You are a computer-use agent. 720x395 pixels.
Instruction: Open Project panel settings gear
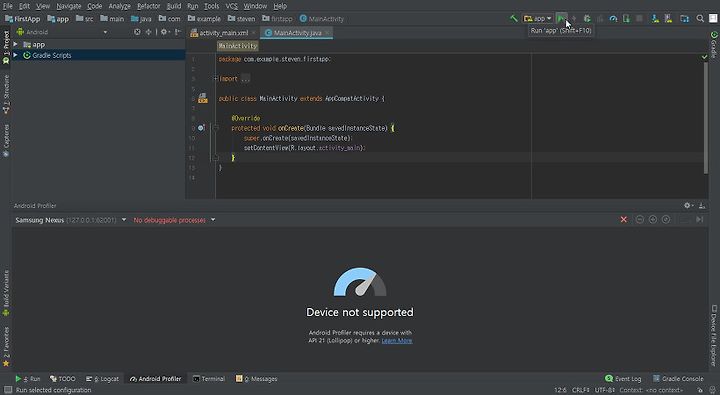(x=164, y=32)
